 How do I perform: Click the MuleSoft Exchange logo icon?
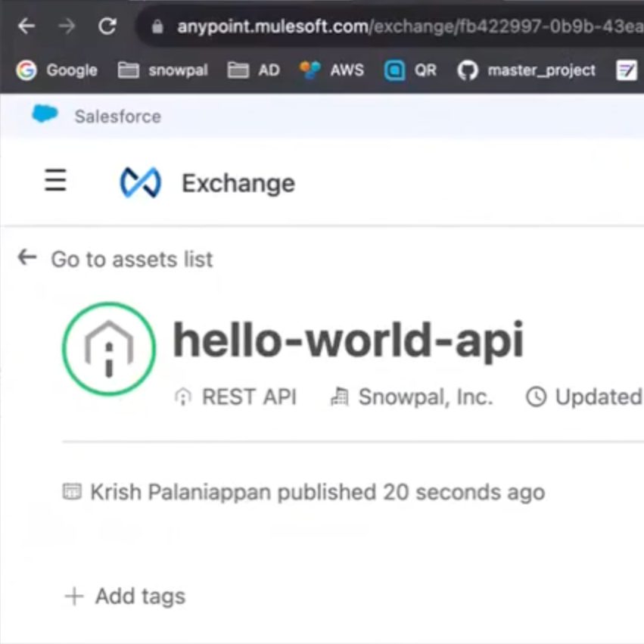141,182
